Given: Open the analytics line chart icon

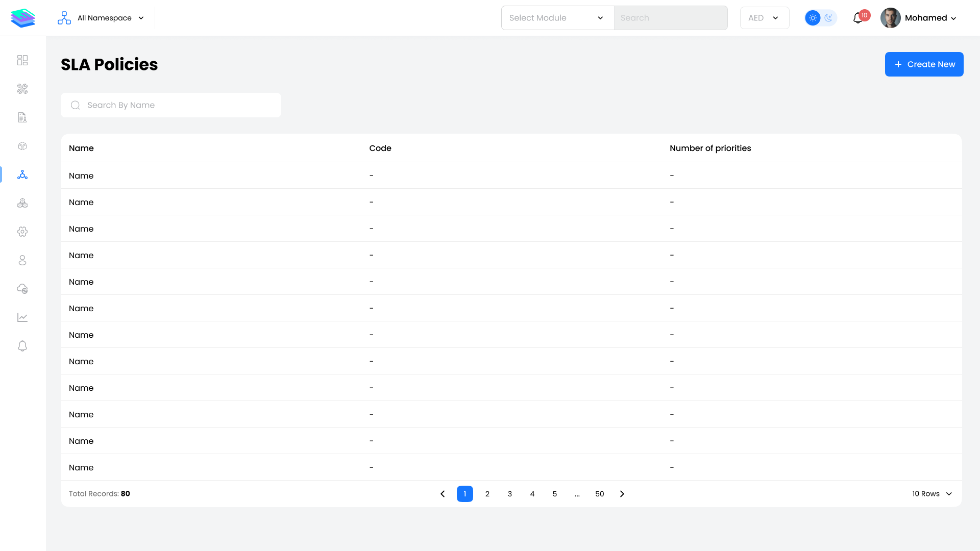Looking at the screenshot, I should click(x=22, y=317).
